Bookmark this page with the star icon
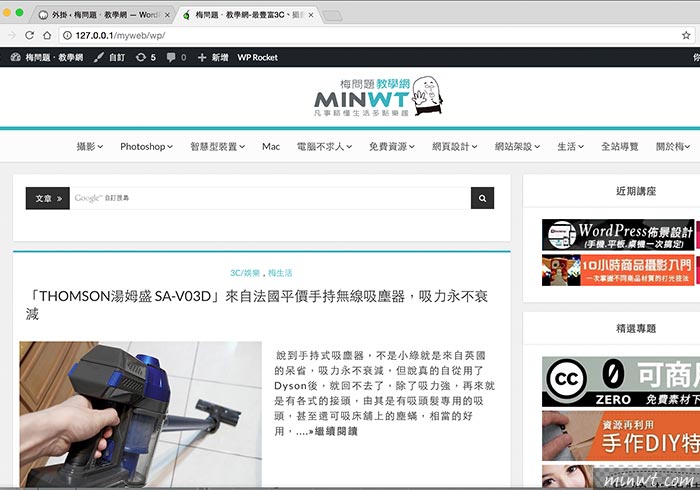Viewport: 700px width, 490px height. [x=686, y=35]
